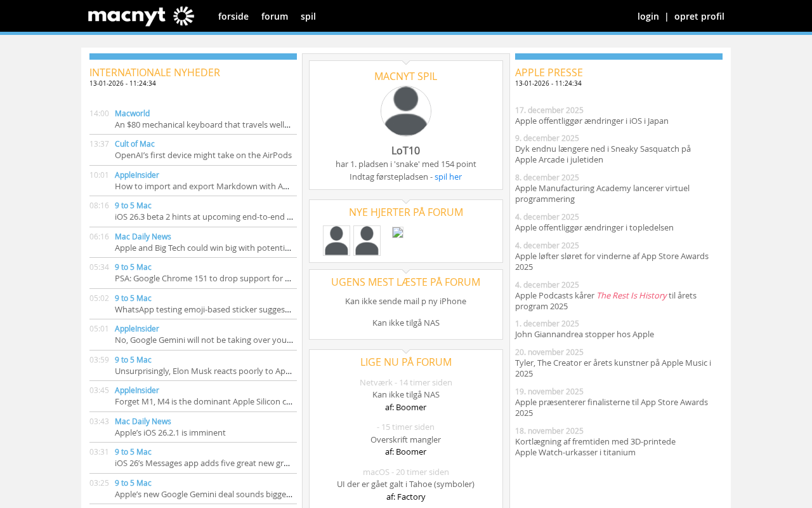Open 'John Giannandrea stopper hos Apple'
Image resolution: width=812 pixels, height=508 pixels.
[x=584, y=334]
